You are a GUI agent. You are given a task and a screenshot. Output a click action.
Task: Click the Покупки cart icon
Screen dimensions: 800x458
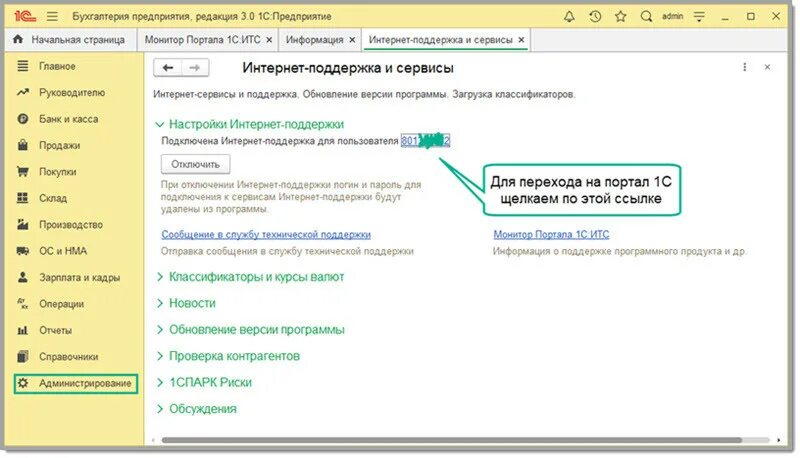[22, 171]
